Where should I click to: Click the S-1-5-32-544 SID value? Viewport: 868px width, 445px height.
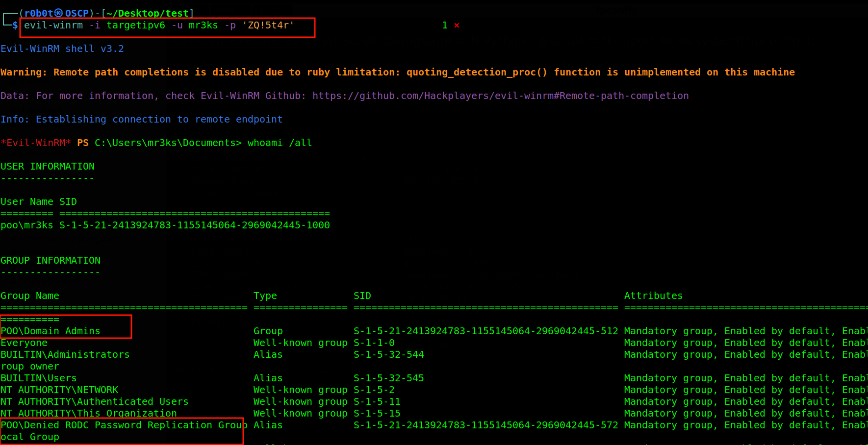coord(389,355)
